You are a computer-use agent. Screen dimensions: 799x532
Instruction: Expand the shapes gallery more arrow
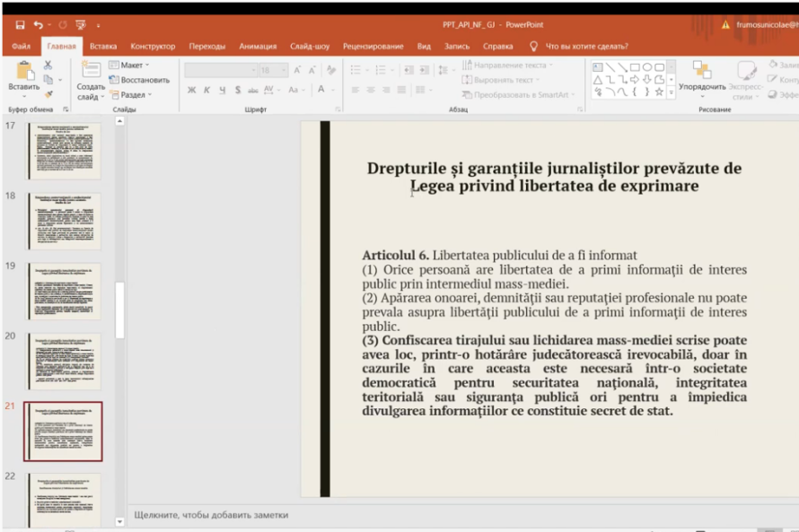pos(671,92)
